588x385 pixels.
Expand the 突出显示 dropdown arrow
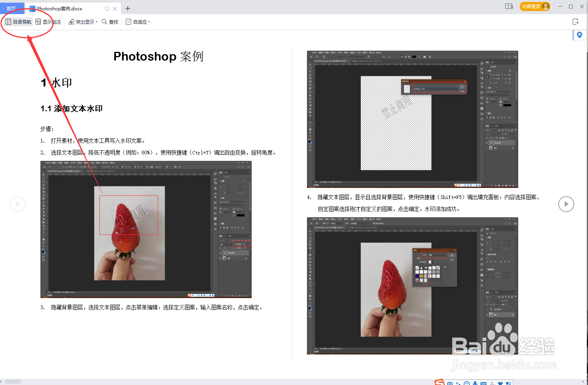pos(97,22)
